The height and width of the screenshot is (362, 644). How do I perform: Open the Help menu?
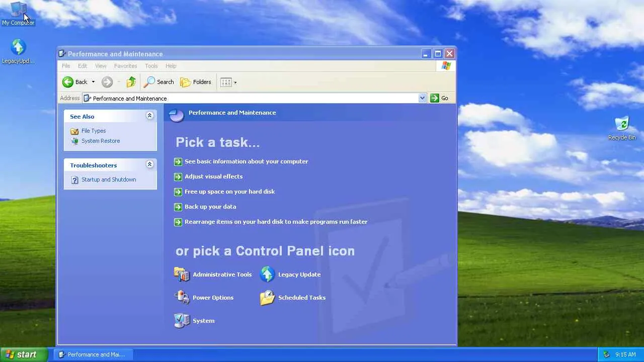(171, 66)
